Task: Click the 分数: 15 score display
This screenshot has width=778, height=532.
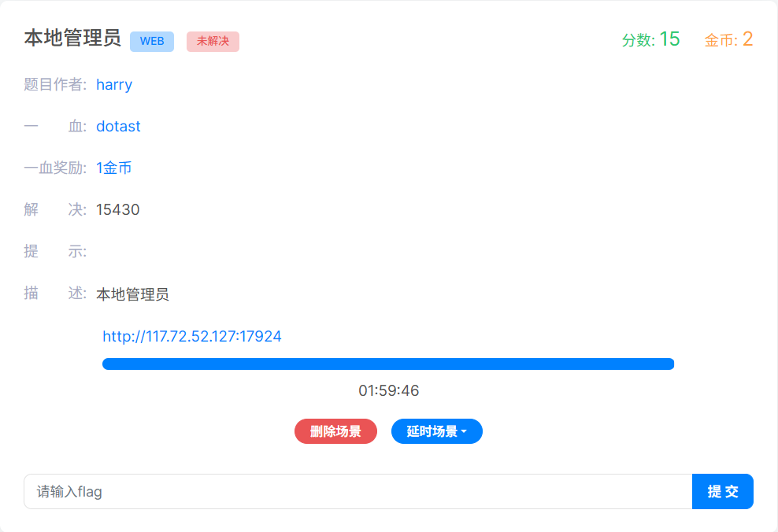Action: (650, 39)
